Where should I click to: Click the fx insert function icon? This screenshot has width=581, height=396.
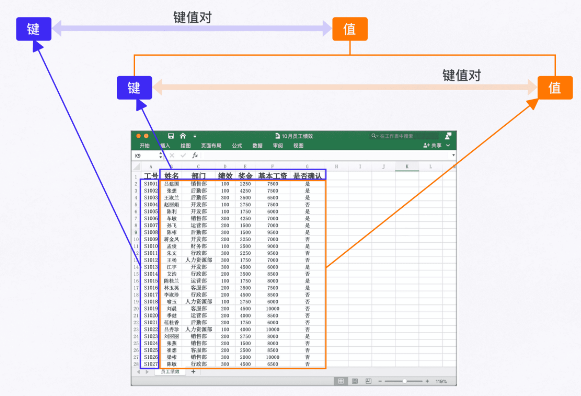195,156
